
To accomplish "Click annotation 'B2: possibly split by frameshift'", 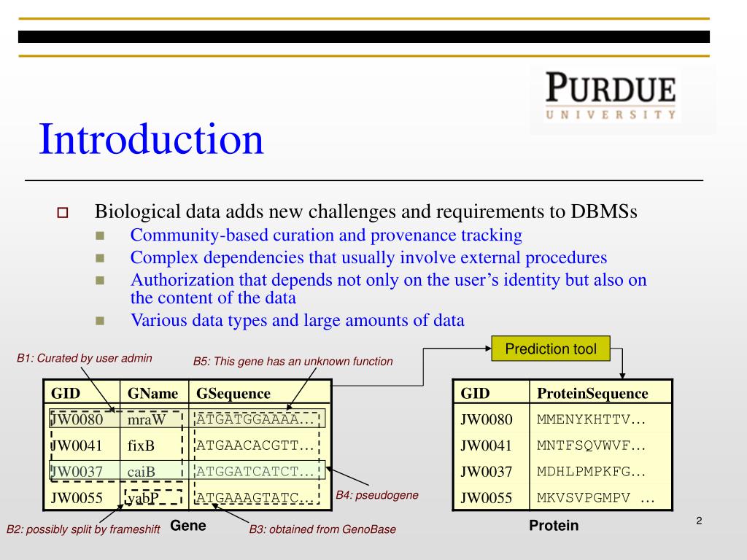I will [83, 529].
